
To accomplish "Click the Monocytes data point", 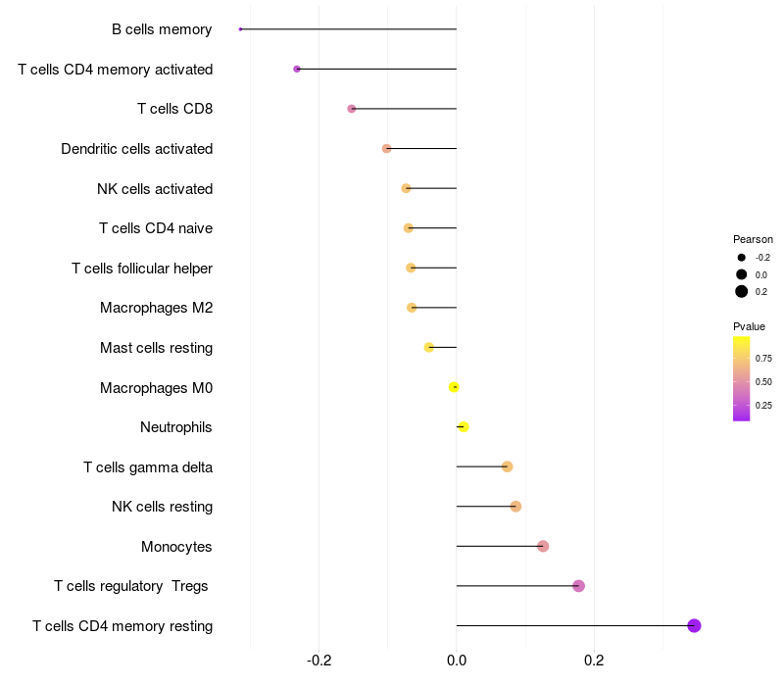I will pyautogui.click(x=543, y=546).
